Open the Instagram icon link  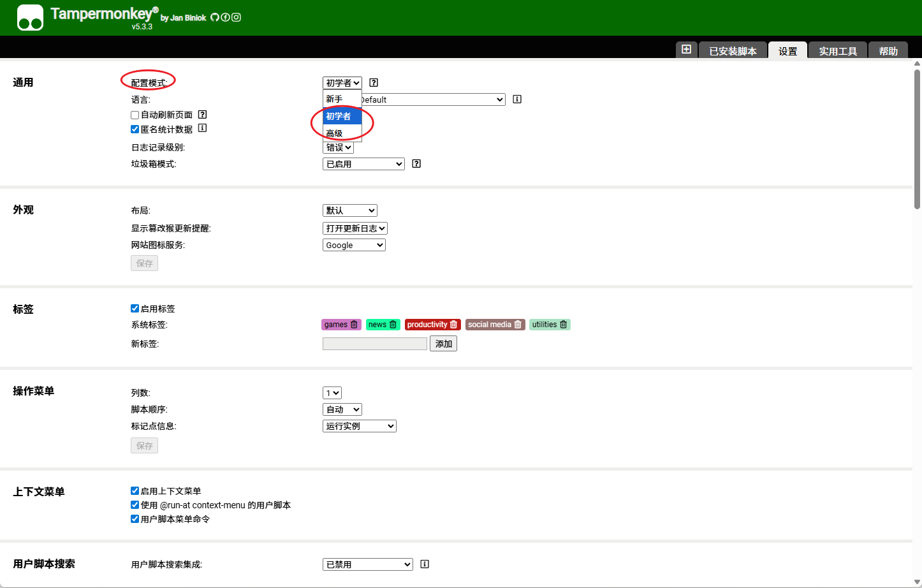236,17
